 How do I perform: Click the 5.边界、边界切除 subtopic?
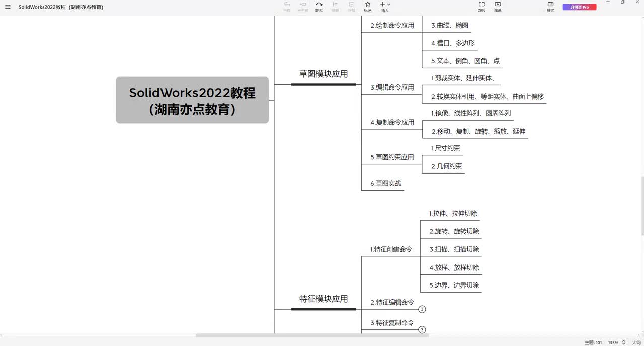454,285
